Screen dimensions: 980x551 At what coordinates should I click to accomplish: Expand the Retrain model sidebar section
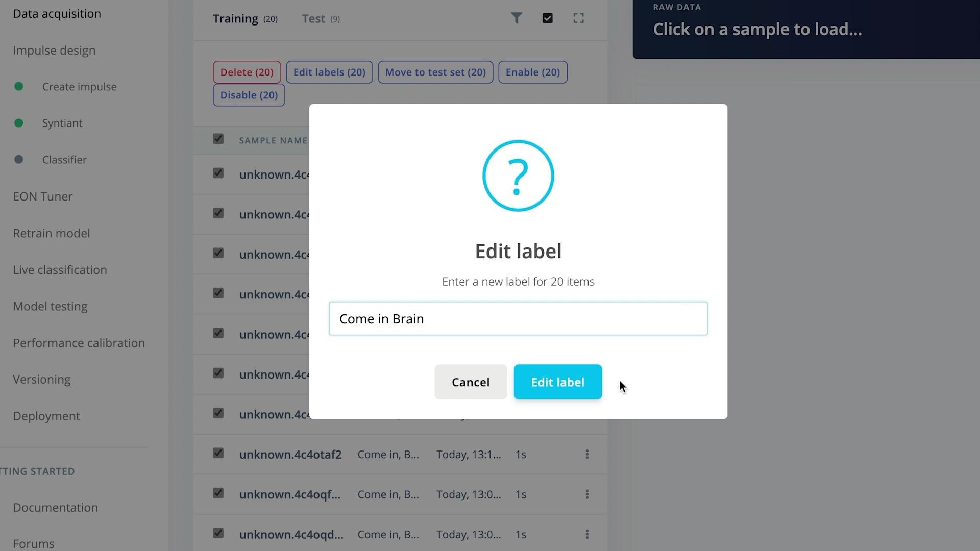pyautogui.click(x=51, y=233)
